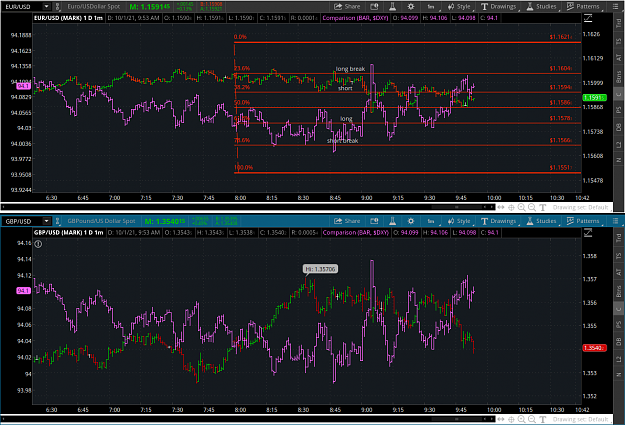Open Drawing set: Default below GBP/USD chart
This screenshot has height=425, width=625.
click(x=580, y=419)
